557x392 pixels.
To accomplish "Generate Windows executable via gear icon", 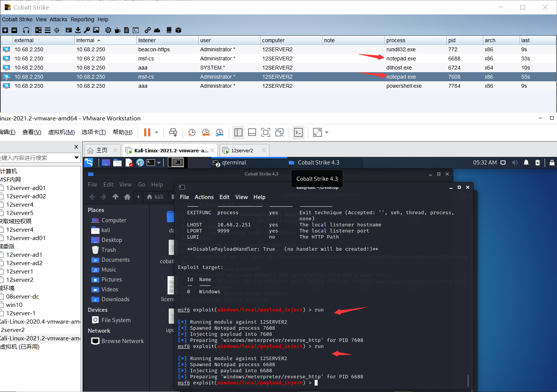I will tap(108, 30).
